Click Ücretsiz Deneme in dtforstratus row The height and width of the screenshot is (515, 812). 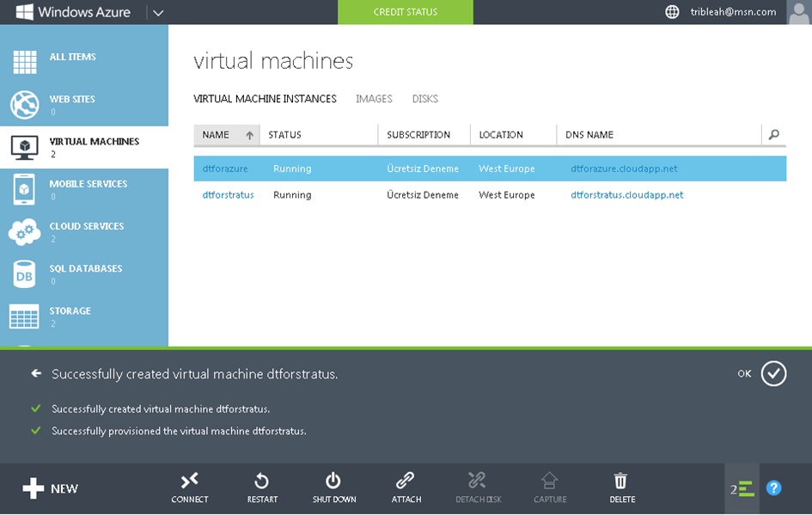[423, 195]
